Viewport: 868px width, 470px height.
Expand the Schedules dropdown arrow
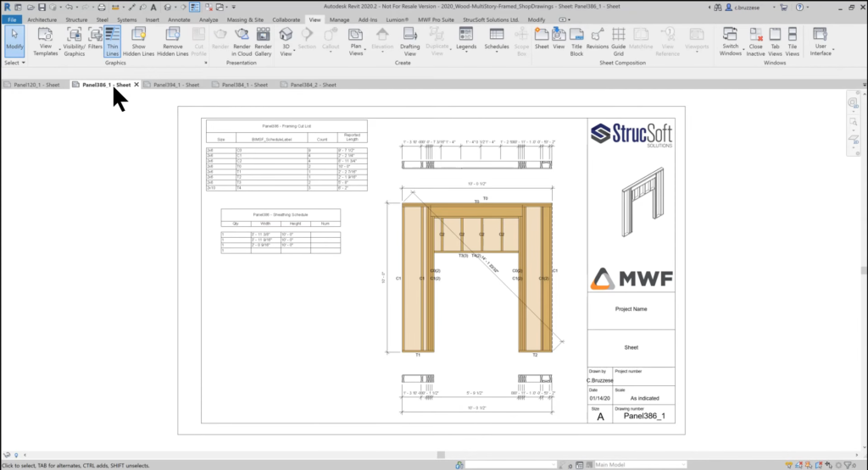tap(497, 53)
